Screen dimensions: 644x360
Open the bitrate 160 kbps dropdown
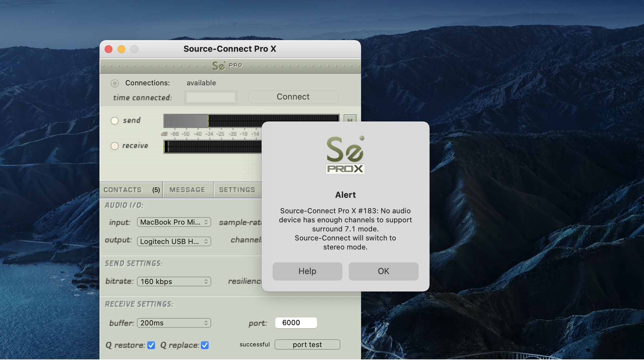[174, 281]
